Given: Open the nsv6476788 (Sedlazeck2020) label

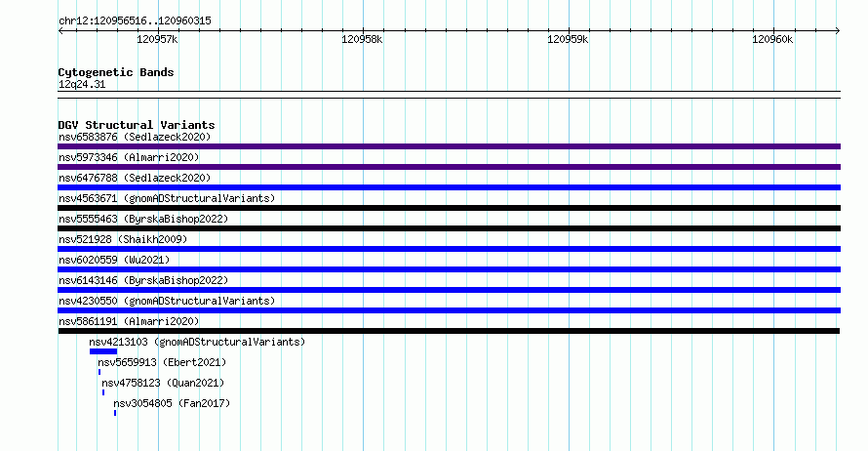Looking at the screenshot, I should [x=135, y=178].
